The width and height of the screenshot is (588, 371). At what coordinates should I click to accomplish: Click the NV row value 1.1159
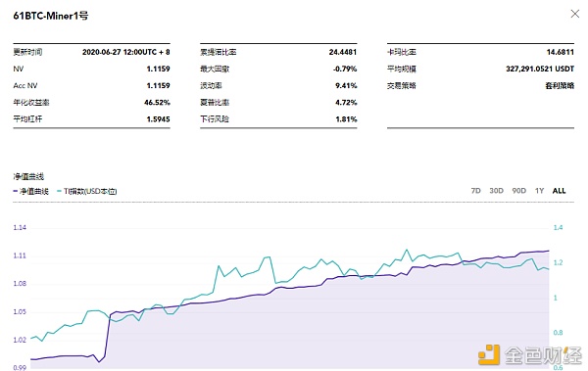pos(158,69)
